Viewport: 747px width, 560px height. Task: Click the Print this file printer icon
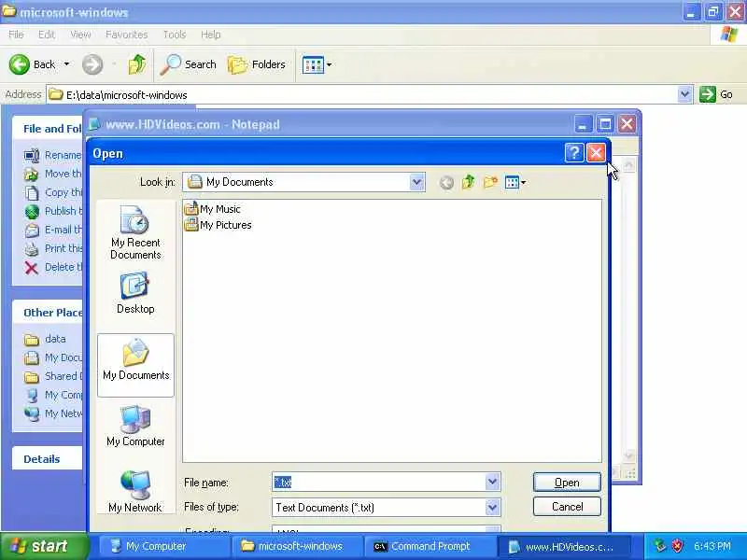[x=32, y=248]
